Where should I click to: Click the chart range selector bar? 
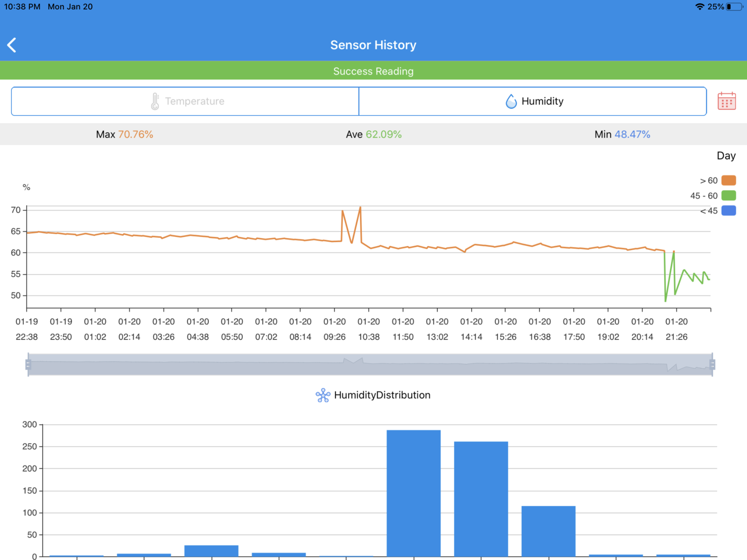(370, 364)
